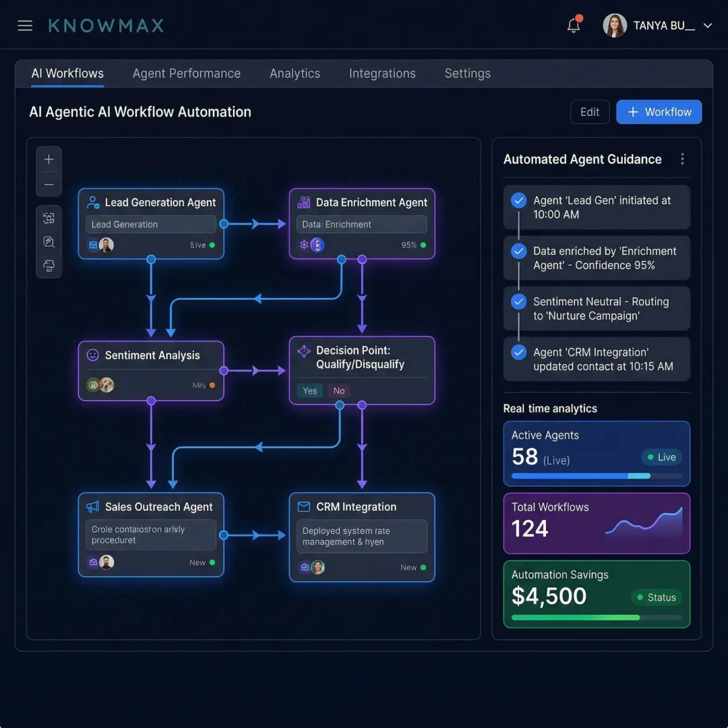Click the KNOWMAX logo

click(x=106, y=26)
